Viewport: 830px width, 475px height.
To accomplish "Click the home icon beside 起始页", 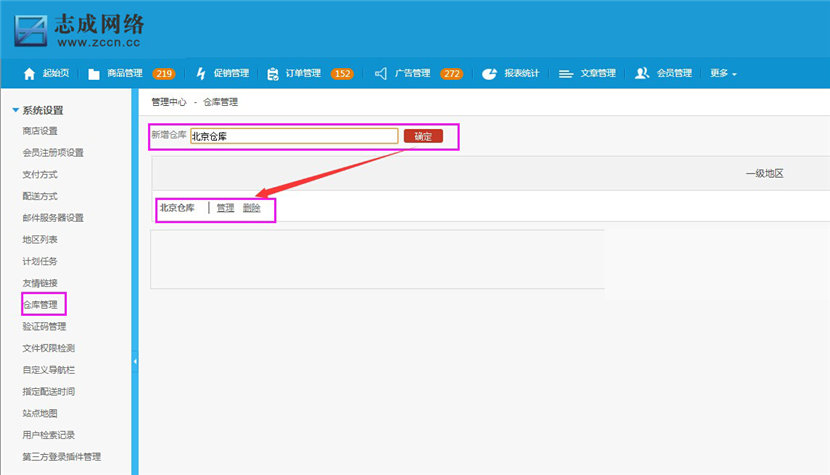I will pyautogui.click(x=30, y=74).
